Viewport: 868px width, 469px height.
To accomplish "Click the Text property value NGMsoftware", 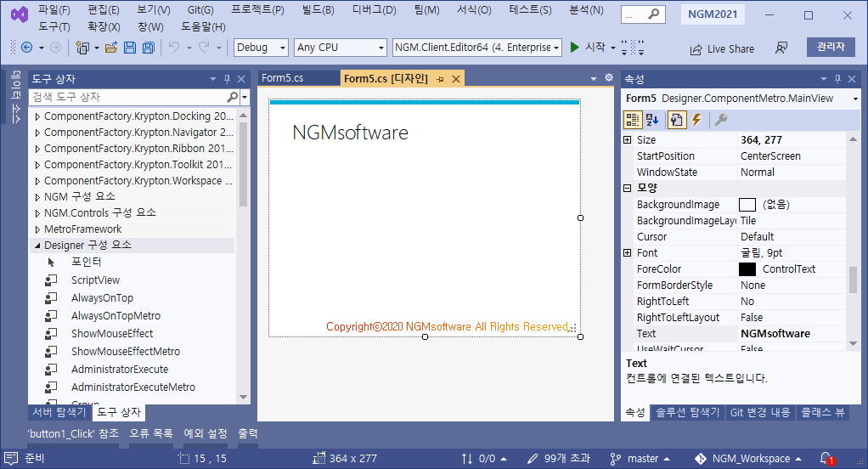I will 775,334.
